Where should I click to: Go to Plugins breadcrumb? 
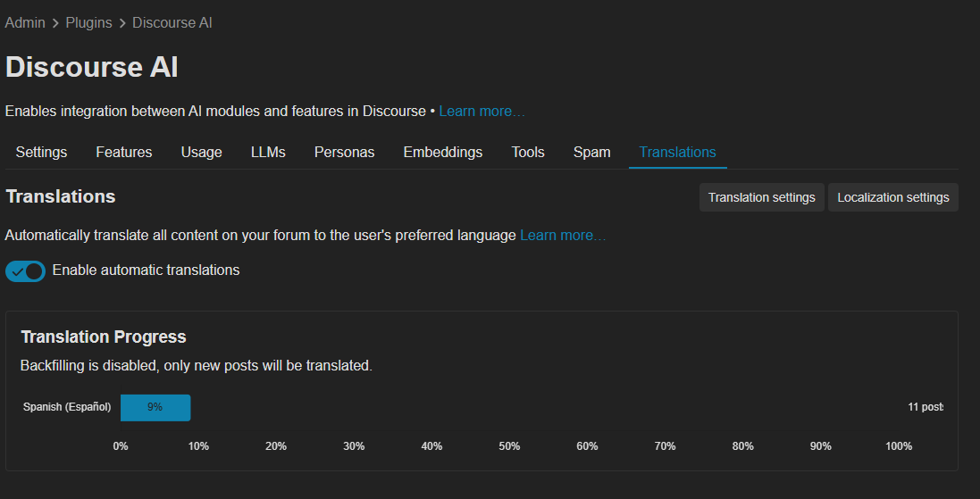tap(88, 23)
